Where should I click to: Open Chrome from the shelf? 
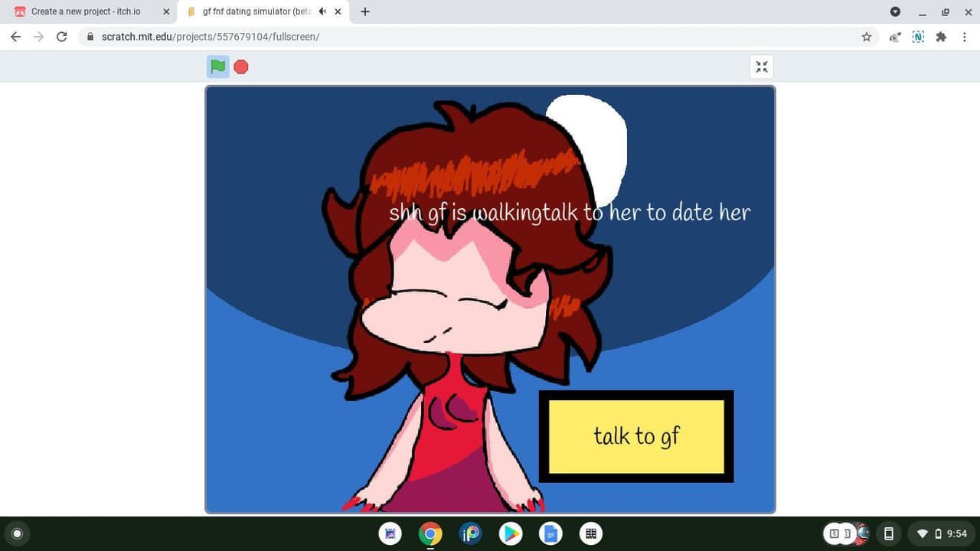click(430, 533)
